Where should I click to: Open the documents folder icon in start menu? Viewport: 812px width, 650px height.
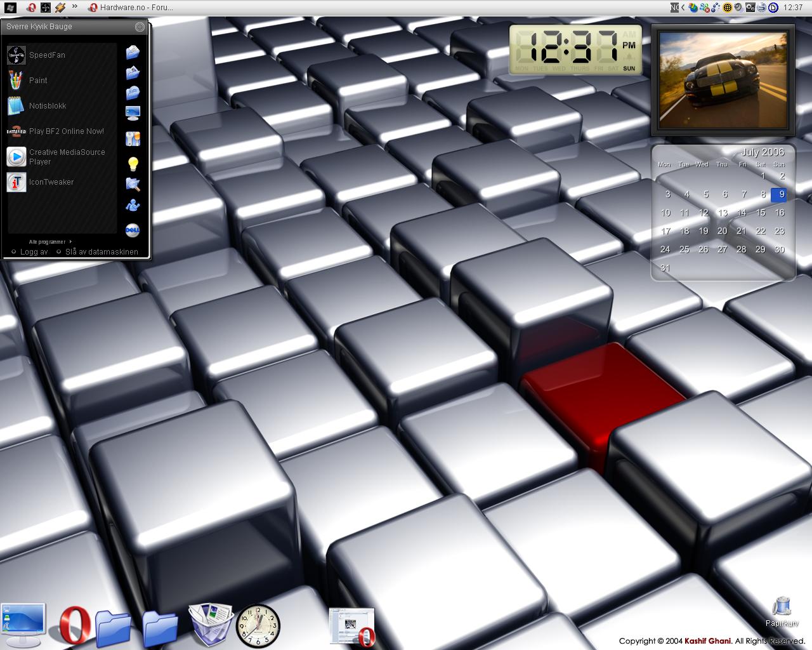point(133,52)
